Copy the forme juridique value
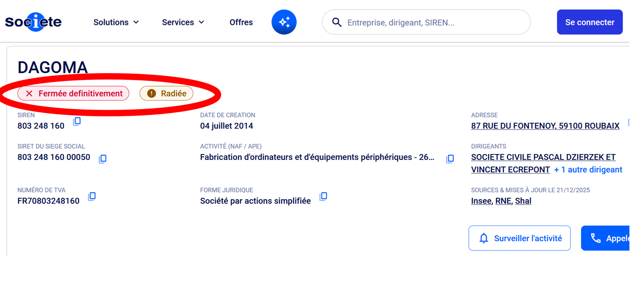This screenshot has width=644, height=284. pos(323,196)
